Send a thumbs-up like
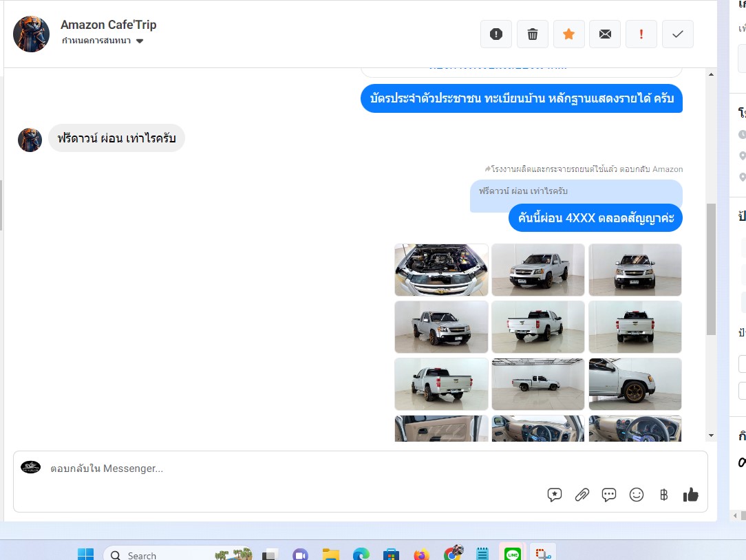Image resolution: width=746 pixels, height=560 pixels. [690, 495]
